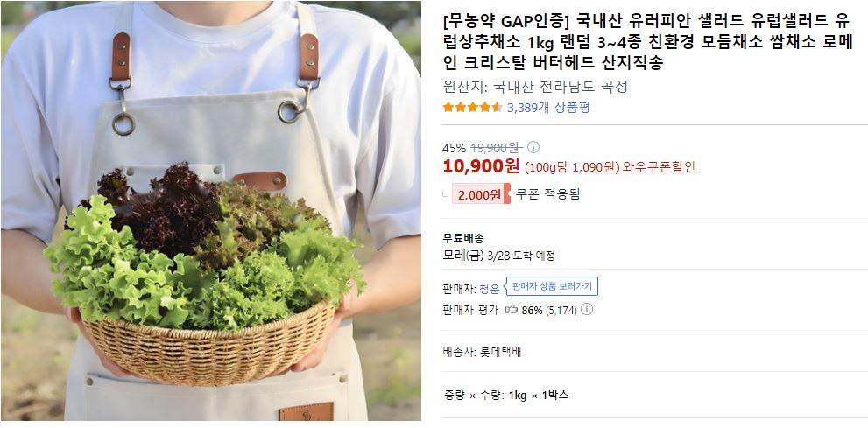The image size is (868, 428).
Task: Click the corner arrow icon before coupon badge
Action: (446, 194)
